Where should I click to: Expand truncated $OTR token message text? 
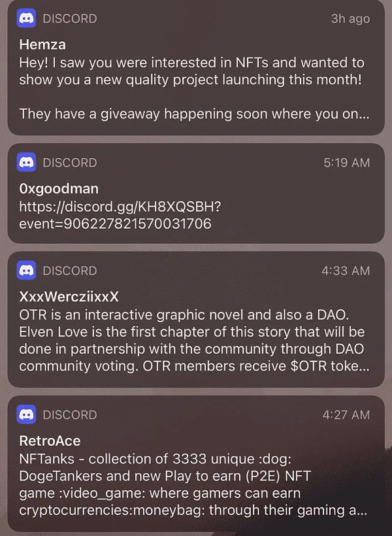point(194,366)
